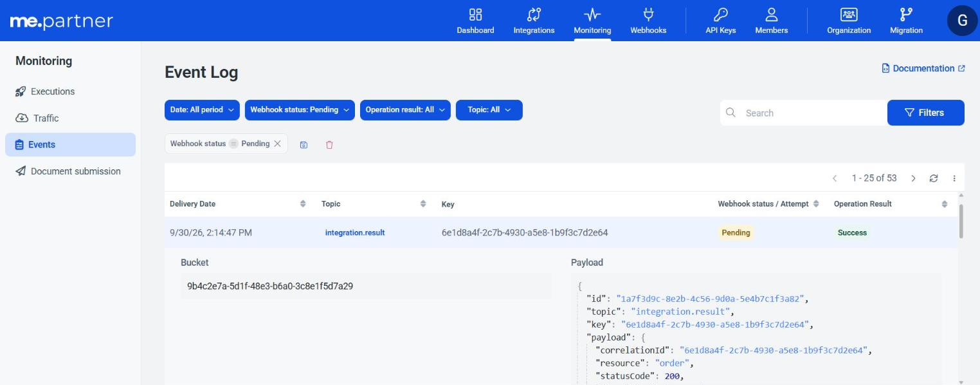Open API Keys page

tap(720, 21)
